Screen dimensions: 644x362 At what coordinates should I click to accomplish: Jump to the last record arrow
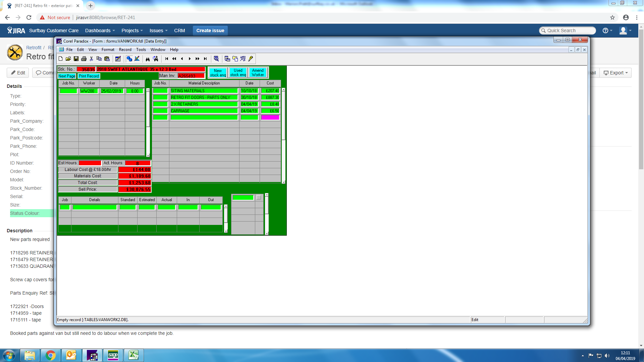pyautogui.click(x=205, y=59)
